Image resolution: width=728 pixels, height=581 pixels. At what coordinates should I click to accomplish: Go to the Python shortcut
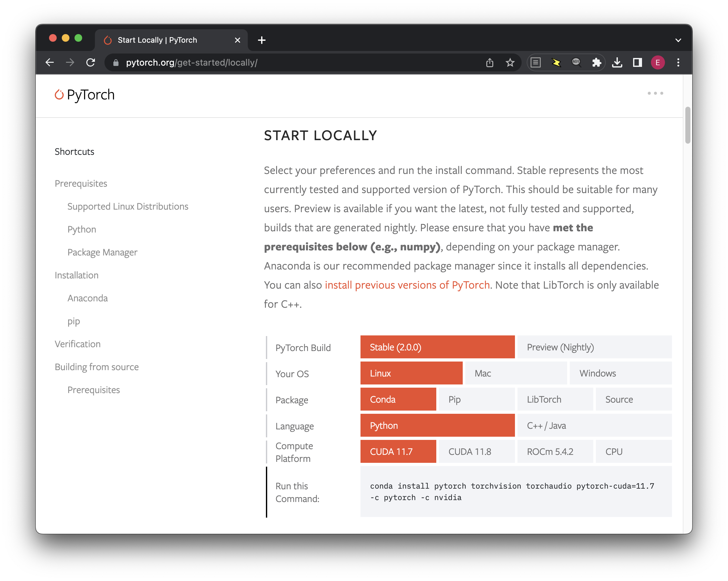82,229
